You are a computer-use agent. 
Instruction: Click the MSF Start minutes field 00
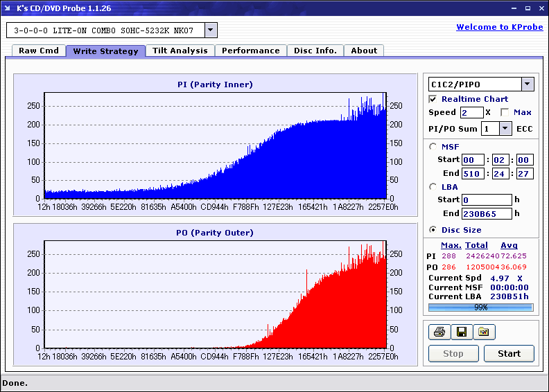pos(473,160)
